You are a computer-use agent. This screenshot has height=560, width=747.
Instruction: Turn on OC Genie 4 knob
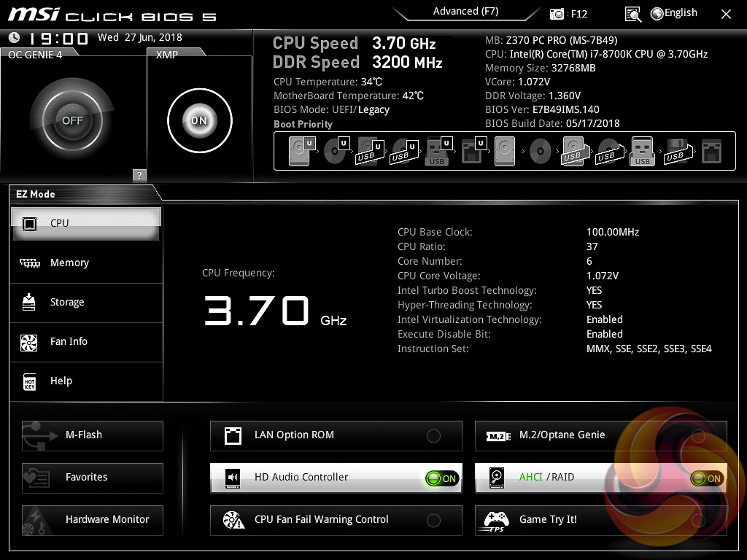pos(72,120)
